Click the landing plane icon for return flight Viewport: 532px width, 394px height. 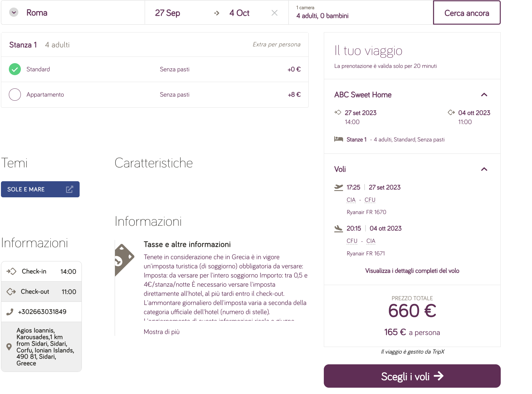tap(339, 228)
